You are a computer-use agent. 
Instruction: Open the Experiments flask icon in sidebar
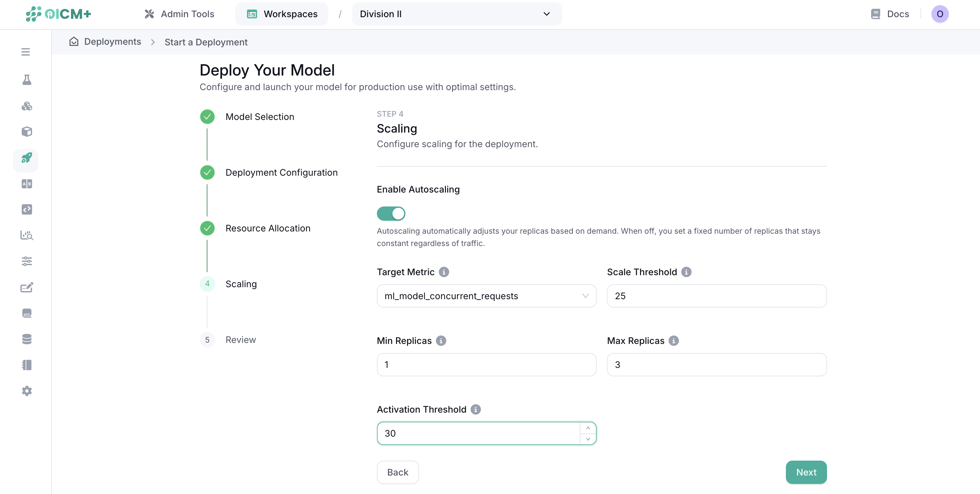26,79
